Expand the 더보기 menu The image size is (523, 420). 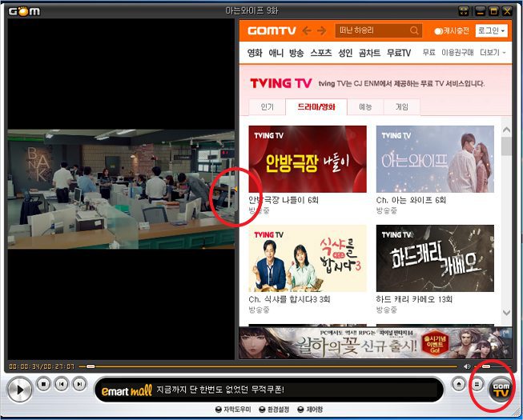coord(493,53)
